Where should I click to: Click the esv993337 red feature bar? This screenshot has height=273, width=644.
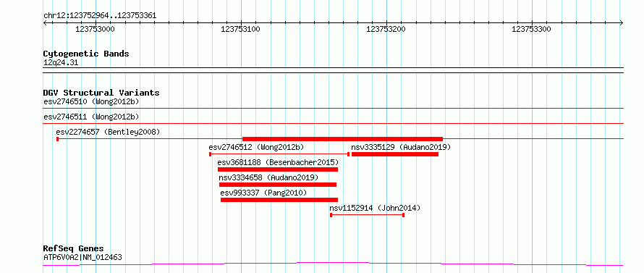(x=279, y=200)
